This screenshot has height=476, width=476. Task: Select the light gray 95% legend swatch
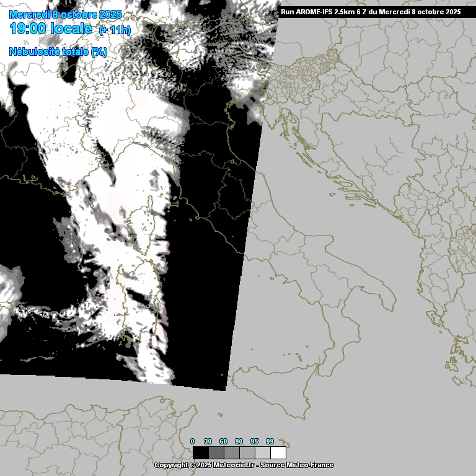[262, 452]
